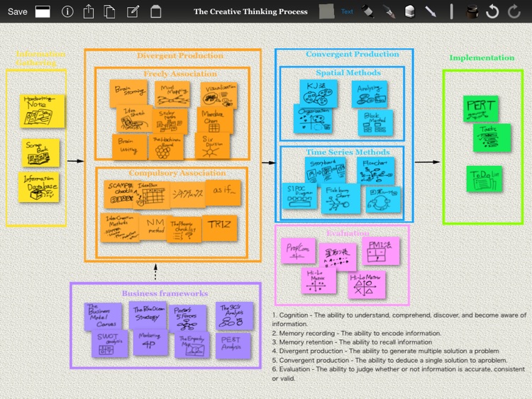
Task: Select the board title 'The Creative Thinking Process'
Action: click(x=250, y=11)
